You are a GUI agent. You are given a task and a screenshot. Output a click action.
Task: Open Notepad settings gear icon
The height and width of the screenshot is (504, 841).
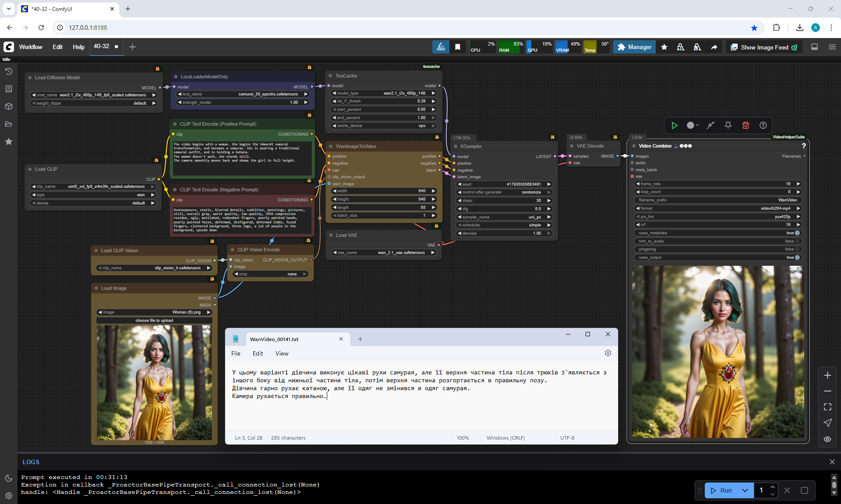(x=608, y=353)
